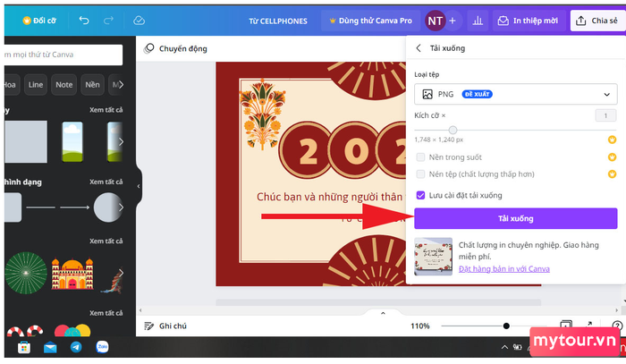The width and height of the screenshot is (626, 364).
Task: Click the redo arrow icon
Action: coord(108,21)
